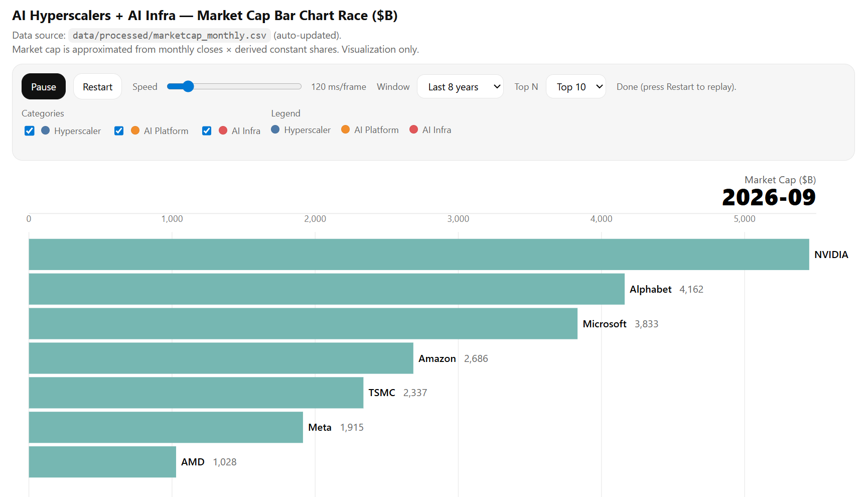
Task: Click the AMD value '1,028'
Action: (224, 462)
